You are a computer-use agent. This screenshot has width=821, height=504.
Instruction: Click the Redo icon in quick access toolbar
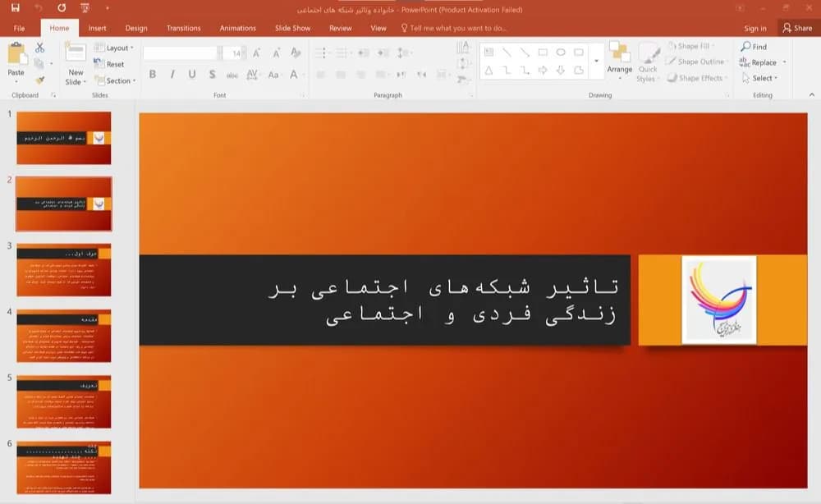pyautogui.click(x=62, y=8)
